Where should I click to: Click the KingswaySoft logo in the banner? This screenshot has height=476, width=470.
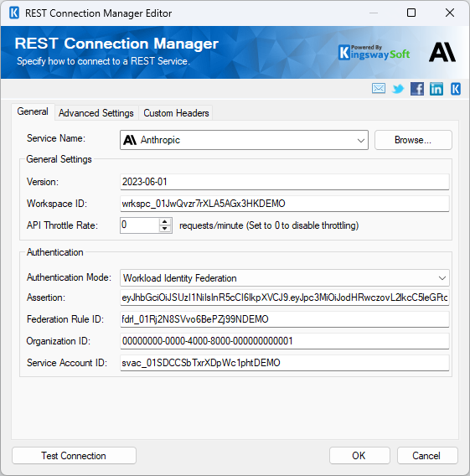(374, 53)
